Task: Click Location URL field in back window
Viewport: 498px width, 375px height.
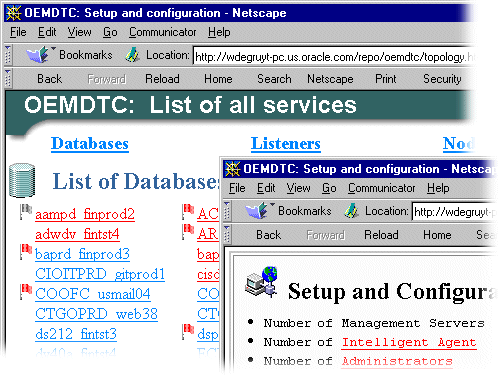Action: click(334, 57)
